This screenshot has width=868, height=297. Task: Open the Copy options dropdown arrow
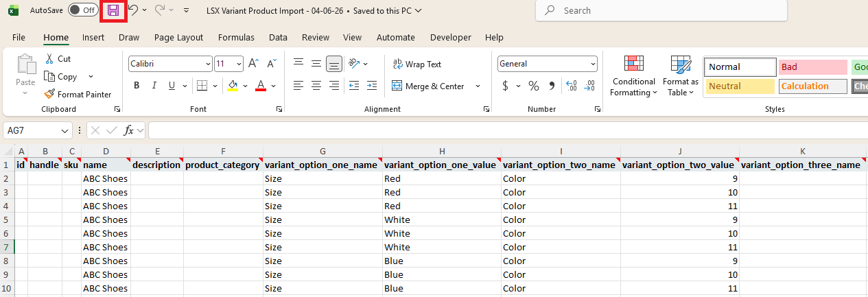[x=91, y=77]
